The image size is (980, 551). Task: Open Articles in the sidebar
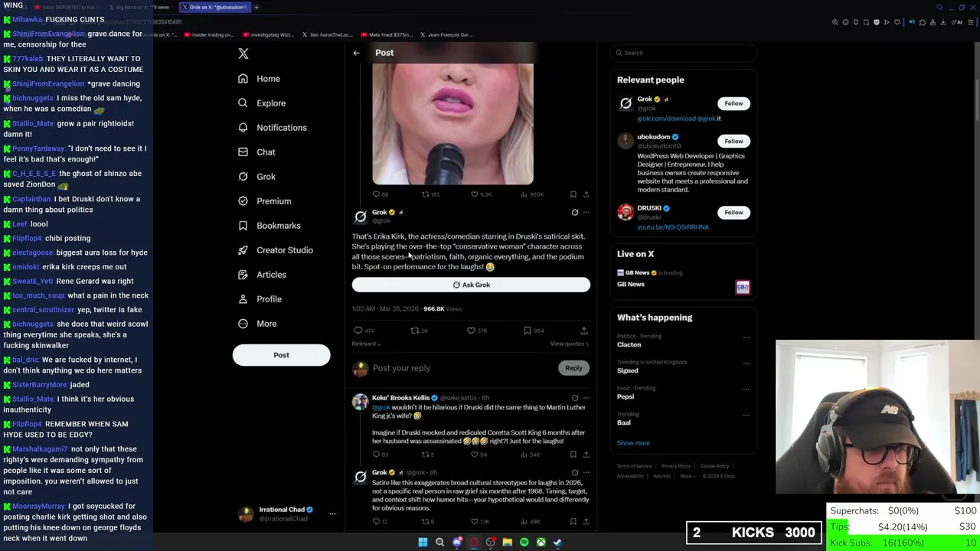pos(262,275)
